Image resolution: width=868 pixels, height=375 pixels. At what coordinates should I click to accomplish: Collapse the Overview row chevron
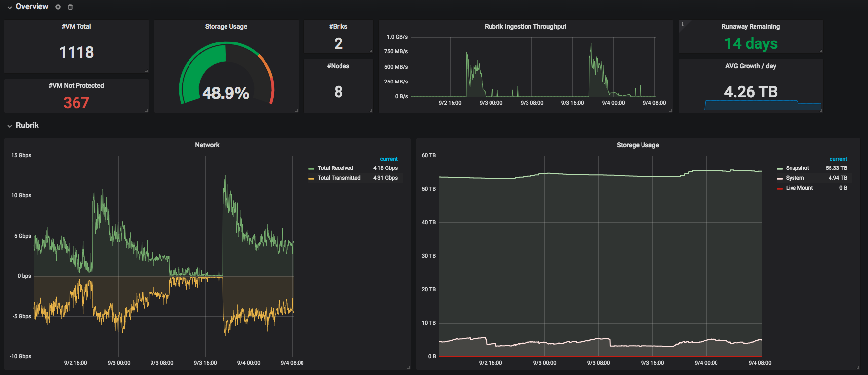9,7
